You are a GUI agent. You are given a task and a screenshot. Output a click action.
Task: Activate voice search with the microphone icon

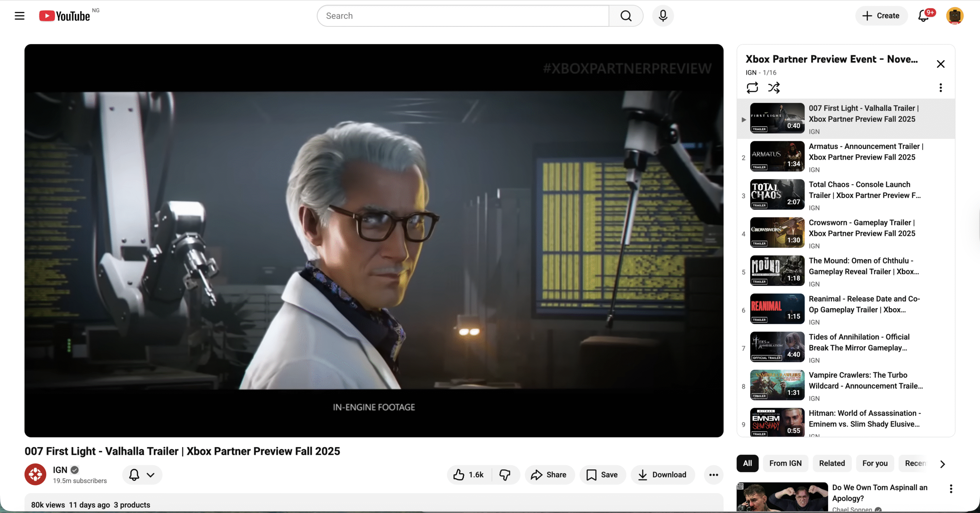[x=663, y=16]
